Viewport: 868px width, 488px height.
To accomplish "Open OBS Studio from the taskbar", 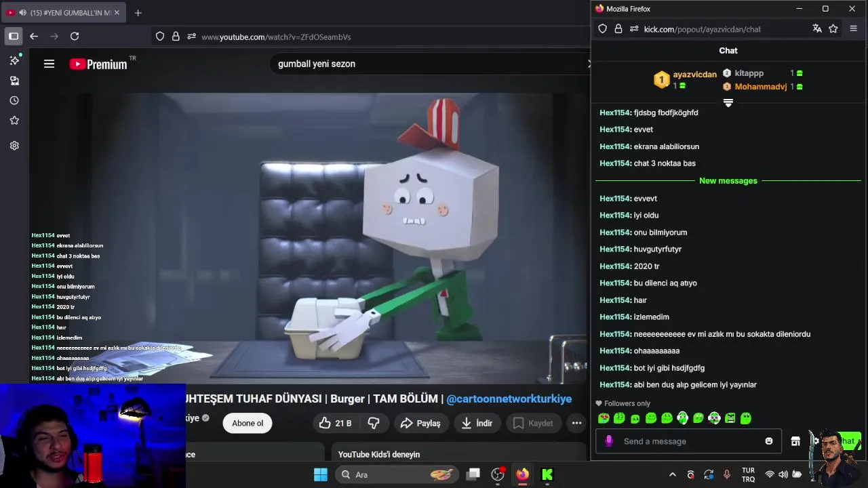I will click(x=498, y=474).
